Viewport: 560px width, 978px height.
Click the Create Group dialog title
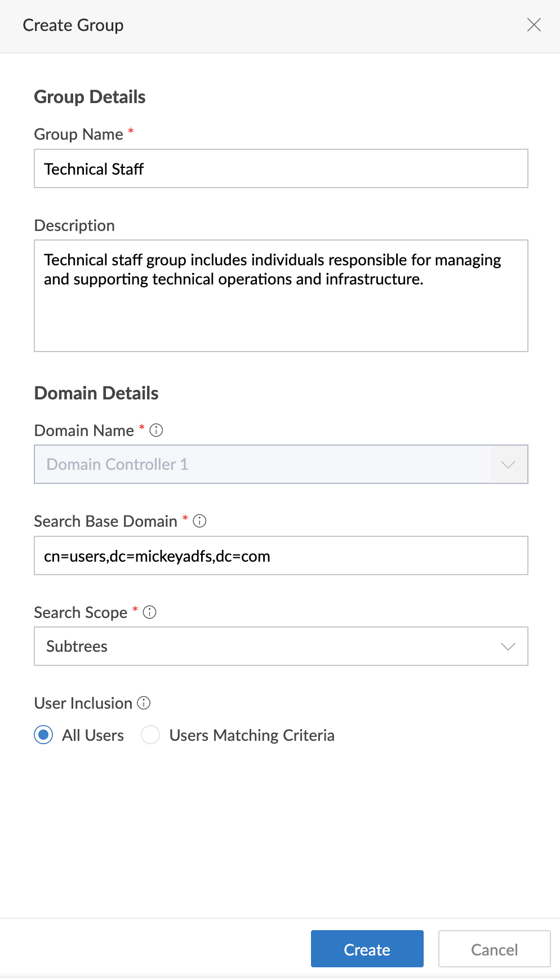pos(73,25)
